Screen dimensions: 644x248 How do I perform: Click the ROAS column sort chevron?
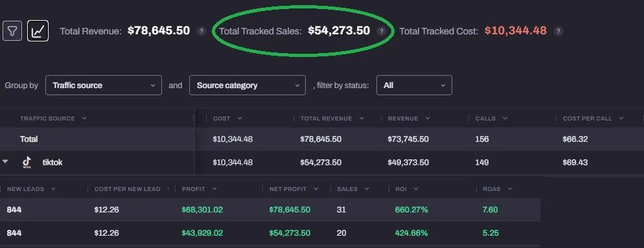tap(510, 189)
